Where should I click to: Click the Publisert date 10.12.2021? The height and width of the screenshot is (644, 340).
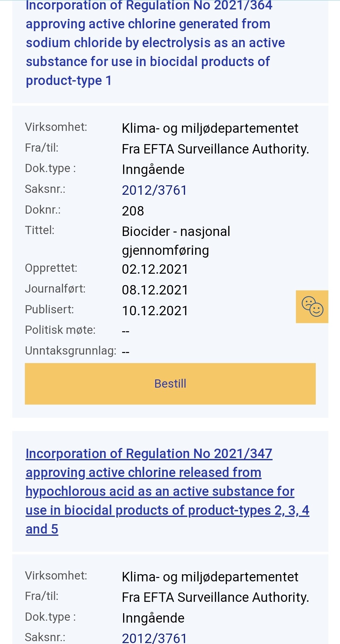pyautogui.click(x=155, y=311)
